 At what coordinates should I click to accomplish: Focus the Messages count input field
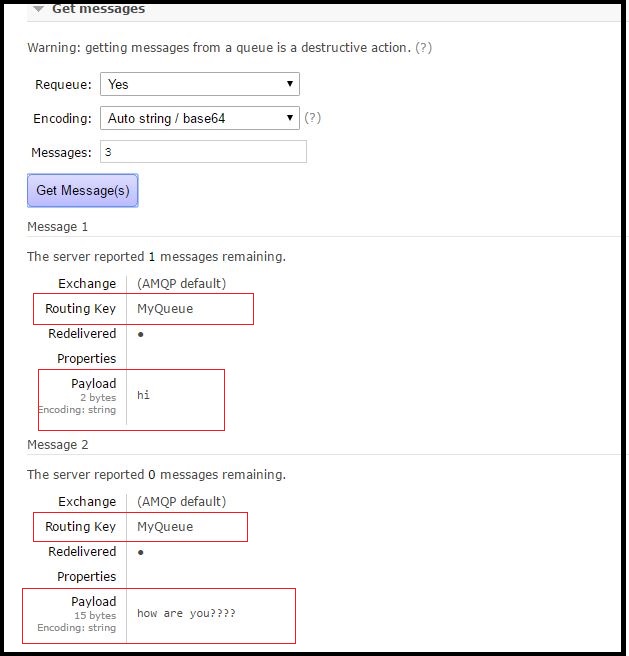[x=203, y=152]
